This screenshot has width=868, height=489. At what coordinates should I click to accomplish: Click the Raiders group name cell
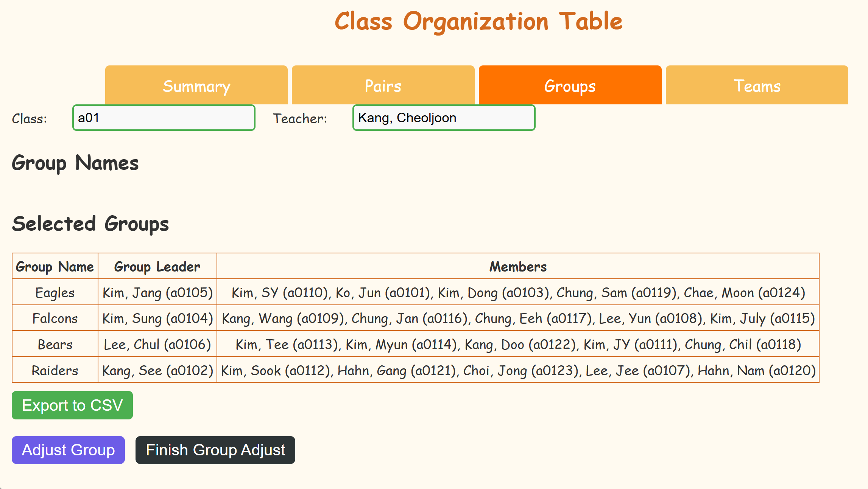55,370
